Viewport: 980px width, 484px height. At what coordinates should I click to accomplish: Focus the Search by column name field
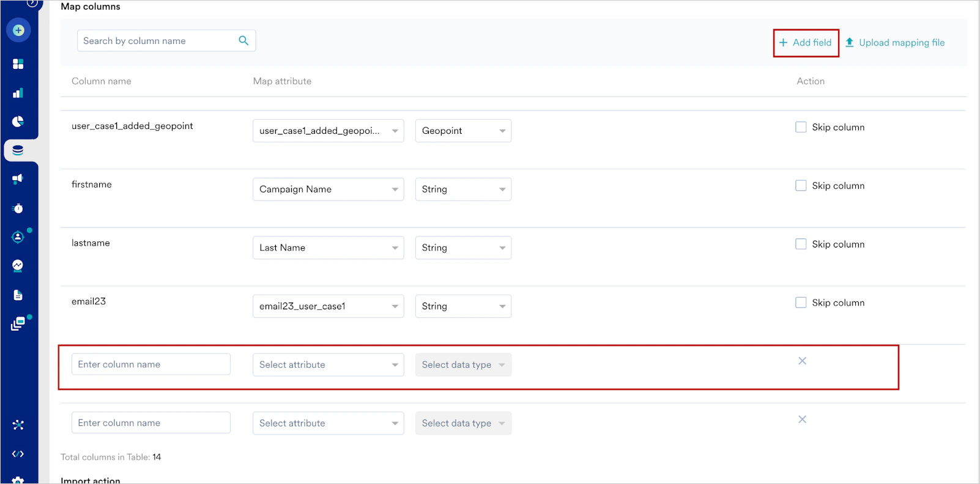tap(166, 41)
